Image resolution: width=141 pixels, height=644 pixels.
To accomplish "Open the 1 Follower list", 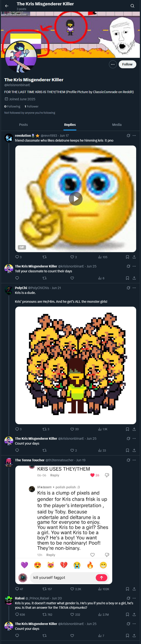I will click(x=32, y=107).
